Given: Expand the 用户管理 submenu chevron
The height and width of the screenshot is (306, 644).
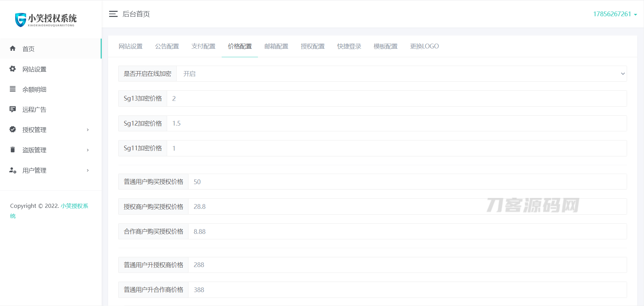Looking at the screenshot, I should click(88, 170).
